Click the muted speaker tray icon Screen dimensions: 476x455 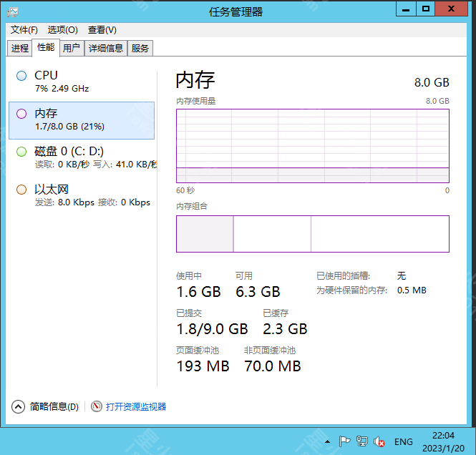tap(380, 442)
